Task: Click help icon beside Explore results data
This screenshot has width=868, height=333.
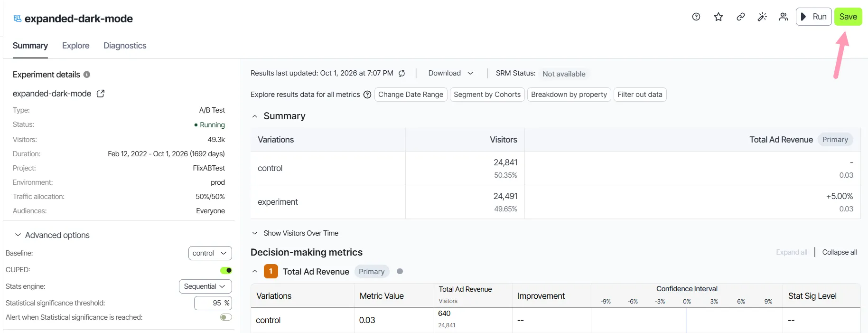Action: click(367, 95)
